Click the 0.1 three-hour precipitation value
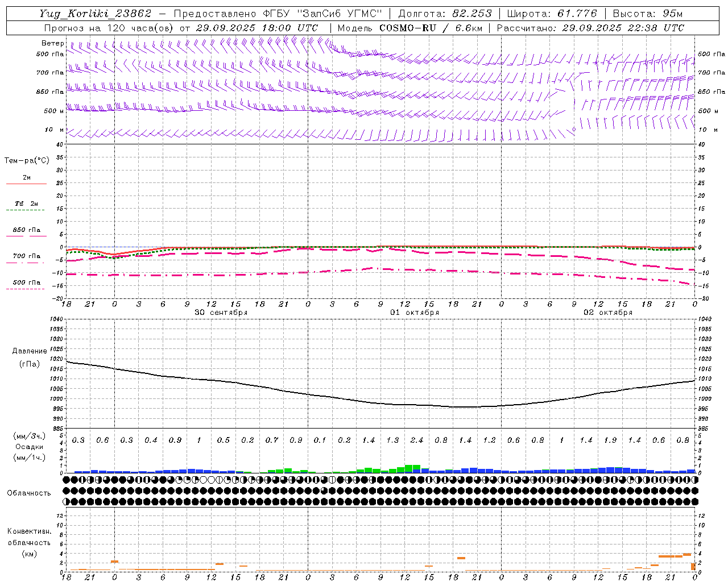 coord(320,440)
